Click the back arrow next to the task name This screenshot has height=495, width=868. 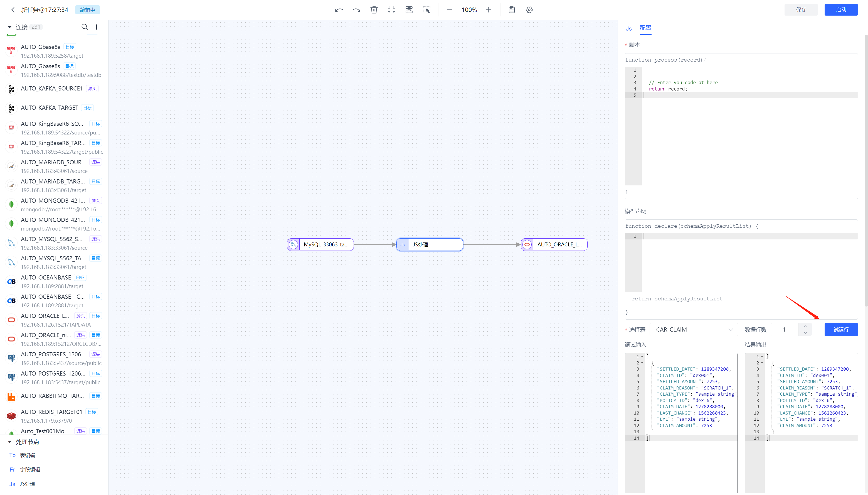[13, 10]
